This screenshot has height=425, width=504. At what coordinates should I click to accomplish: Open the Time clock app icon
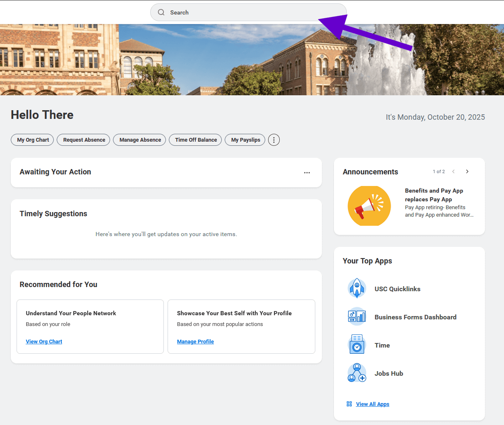pos(357,345)
